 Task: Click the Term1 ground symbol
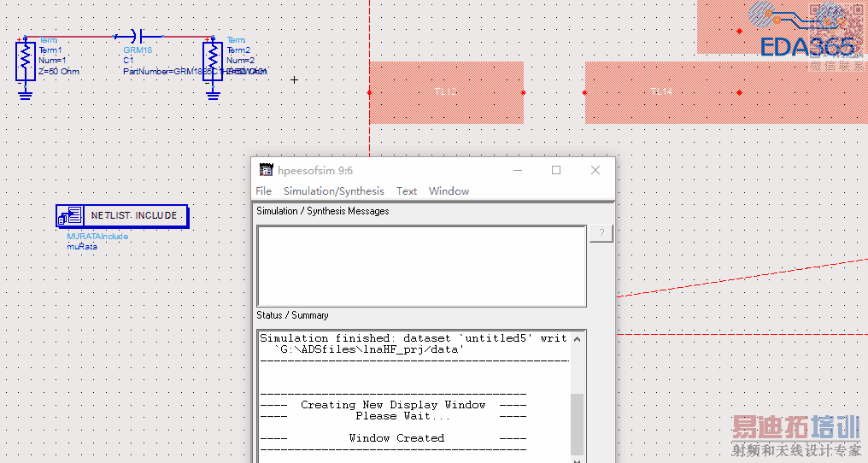(25, 94)
